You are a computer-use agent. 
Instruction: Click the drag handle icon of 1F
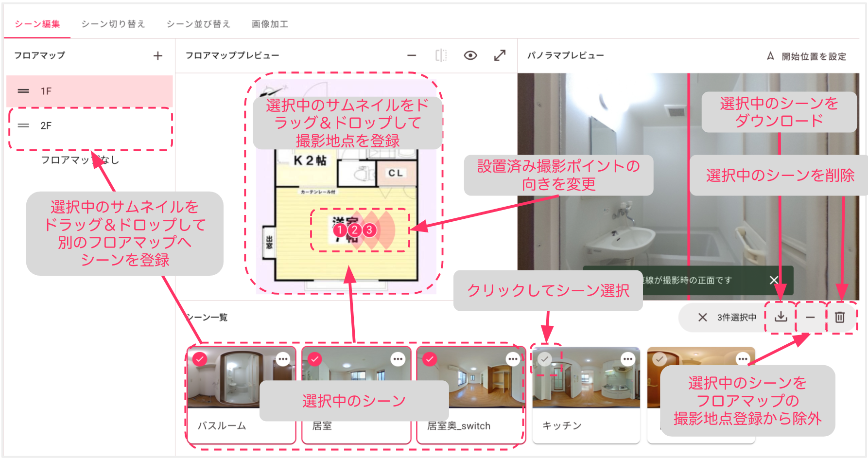click(23, 91)
